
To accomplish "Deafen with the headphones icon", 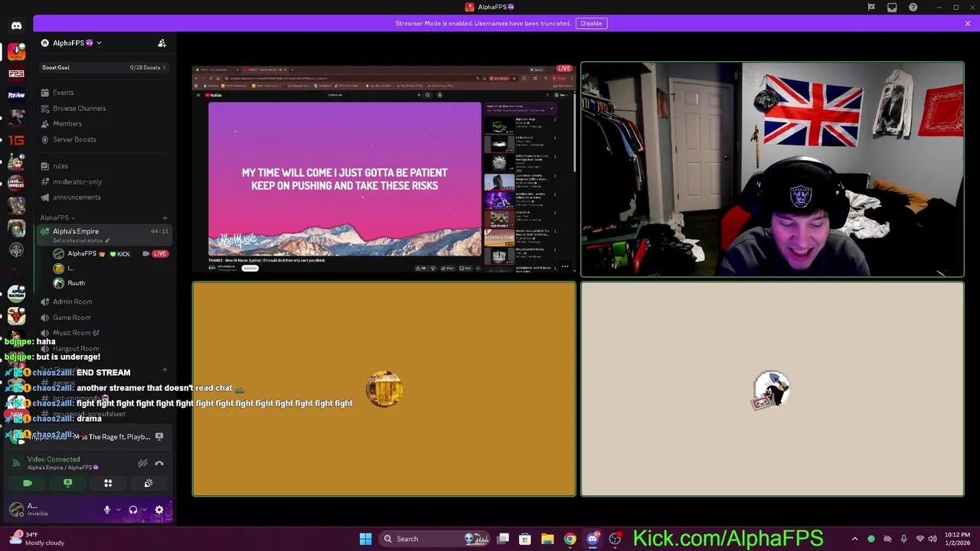I will (x=133, y=510).
